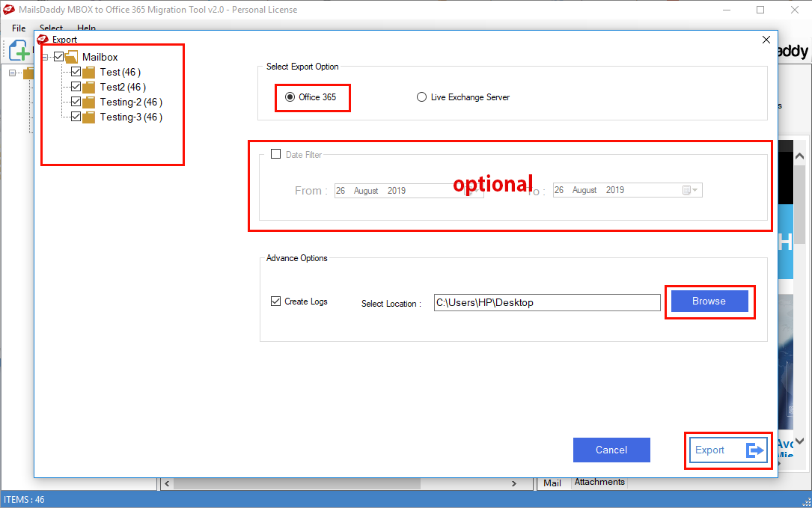Image resolution: width=812 pixels, height=508 pixels.
Task: Click the Test folder icon
Action: (x=89, y=72)
